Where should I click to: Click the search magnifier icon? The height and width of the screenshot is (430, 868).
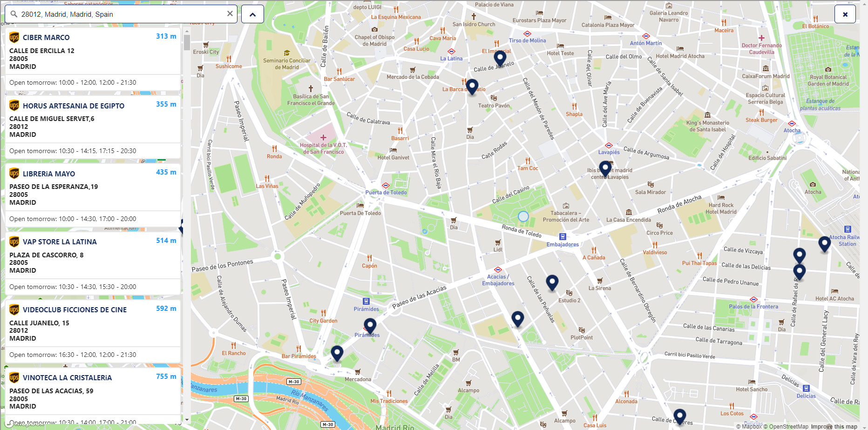click(x=14, y=14)
